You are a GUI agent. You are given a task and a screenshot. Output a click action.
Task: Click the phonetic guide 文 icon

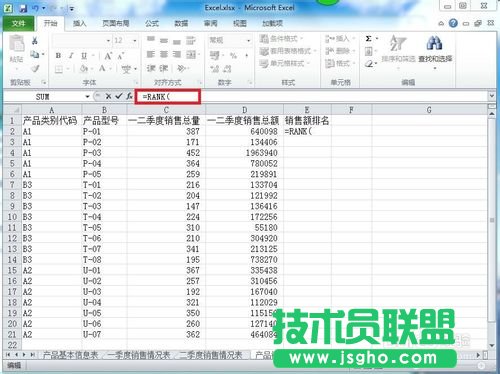click(x=126, y=69)
